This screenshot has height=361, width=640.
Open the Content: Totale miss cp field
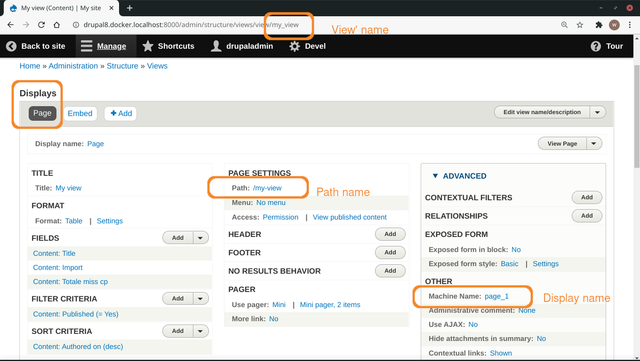pyautogui.click(x=70, y=281)
